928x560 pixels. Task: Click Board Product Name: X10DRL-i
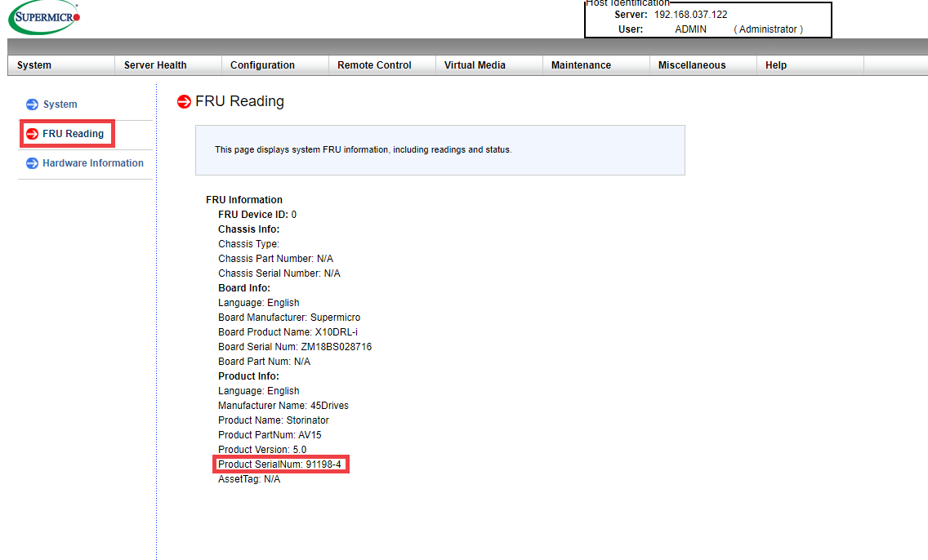click(x=288, y=332)
